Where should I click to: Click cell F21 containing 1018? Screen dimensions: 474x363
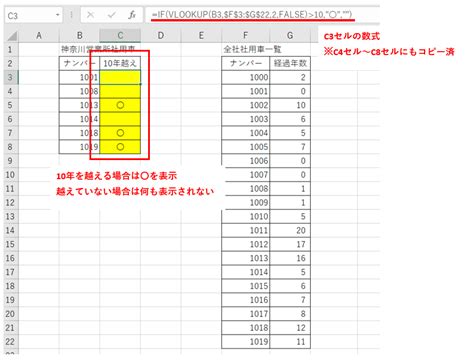point(246,328)
